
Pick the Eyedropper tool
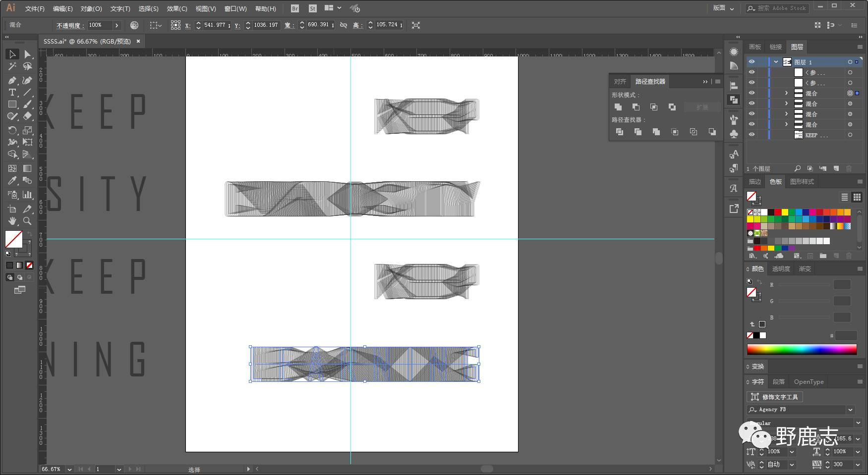(x=12, y=181)
